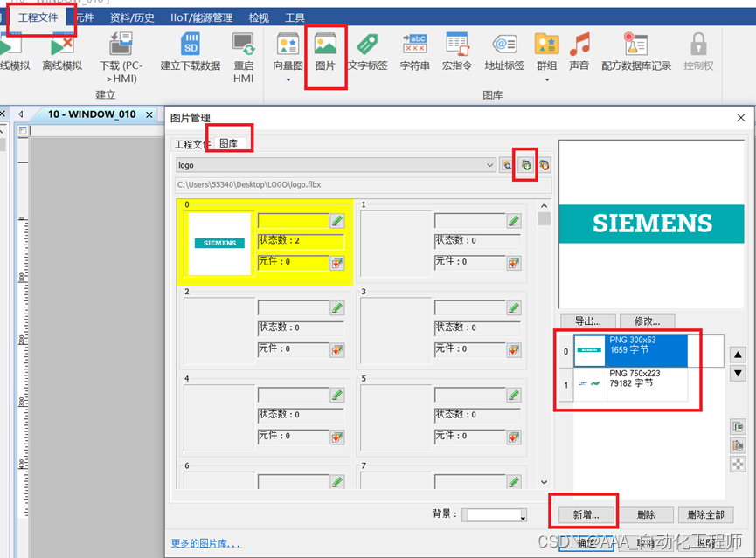The height and width of the screenshot is (558, 756).
Task: Click picture grid scrollbar down arrow
Action: 544,482
